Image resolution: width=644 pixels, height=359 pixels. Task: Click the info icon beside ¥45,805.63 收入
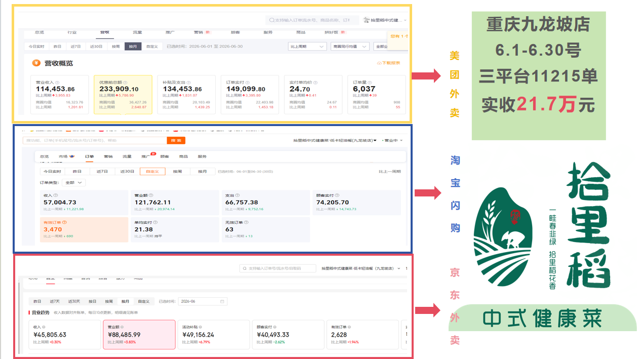[44, 327]
